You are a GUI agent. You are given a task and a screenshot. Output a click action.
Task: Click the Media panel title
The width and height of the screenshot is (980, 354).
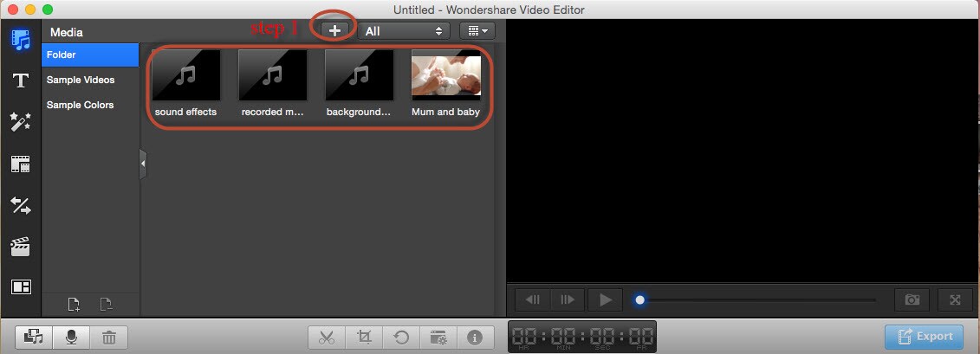click(x=66, y=32)
